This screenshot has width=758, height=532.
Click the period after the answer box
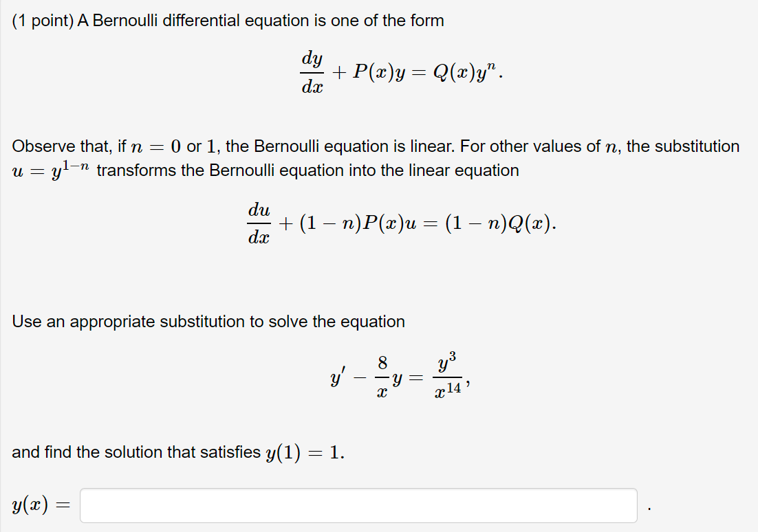[649, 509]
